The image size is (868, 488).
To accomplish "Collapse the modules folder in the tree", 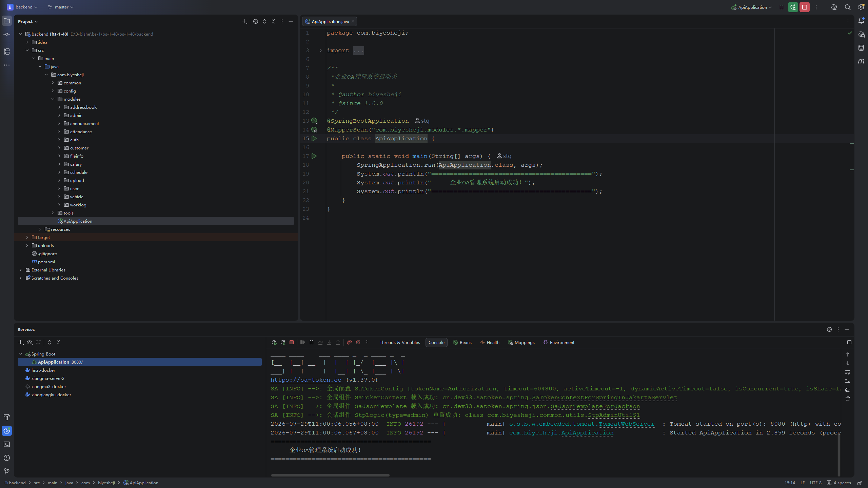I will click(x=53, y=99).
